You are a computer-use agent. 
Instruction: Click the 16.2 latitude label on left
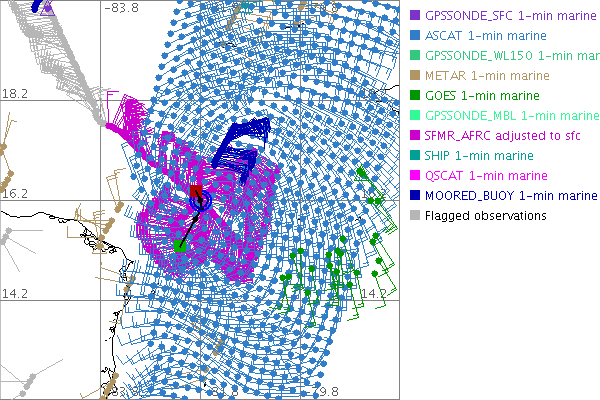[15, 193]
